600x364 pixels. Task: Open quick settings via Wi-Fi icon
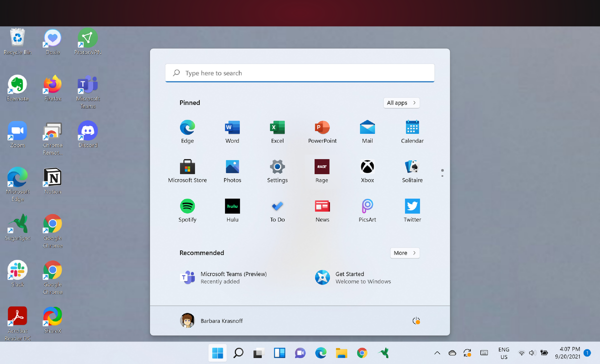[521, 353]
